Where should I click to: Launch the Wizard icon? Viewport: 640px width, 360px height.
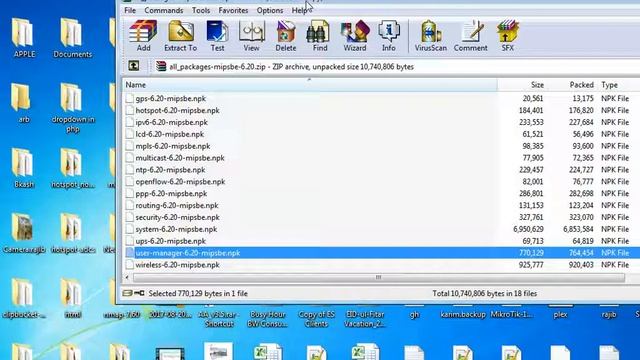click(355, 36)
